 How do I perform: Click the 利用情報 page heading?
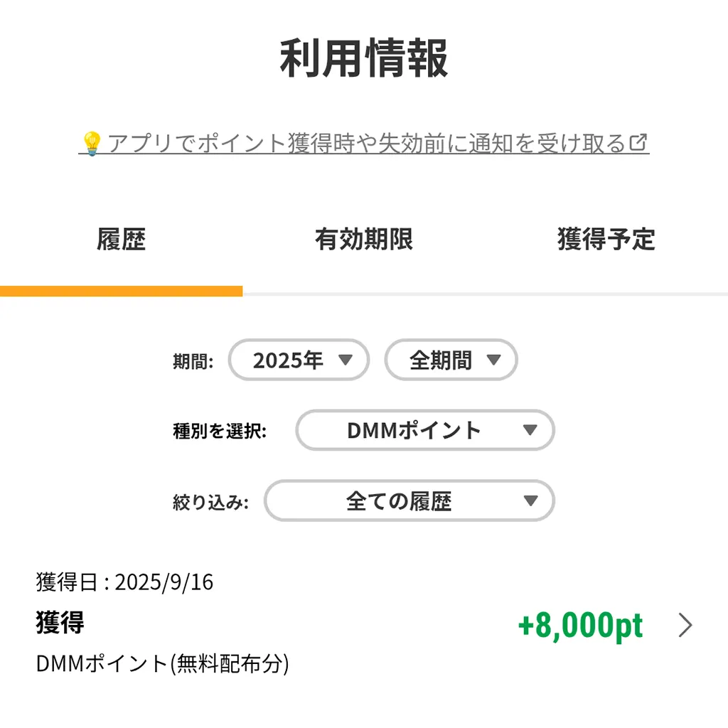pyautogui.click(x=364, y=58)
